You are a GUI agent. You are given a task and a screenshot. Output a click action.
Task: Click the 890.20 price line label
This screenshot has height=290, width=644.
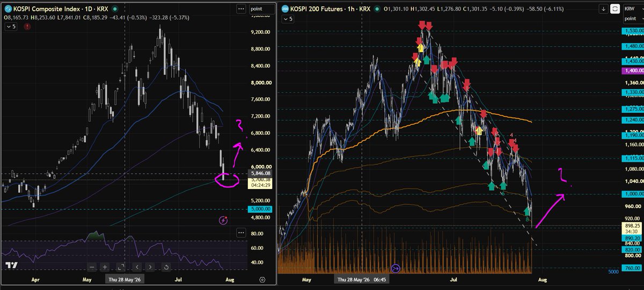point(632,237)
